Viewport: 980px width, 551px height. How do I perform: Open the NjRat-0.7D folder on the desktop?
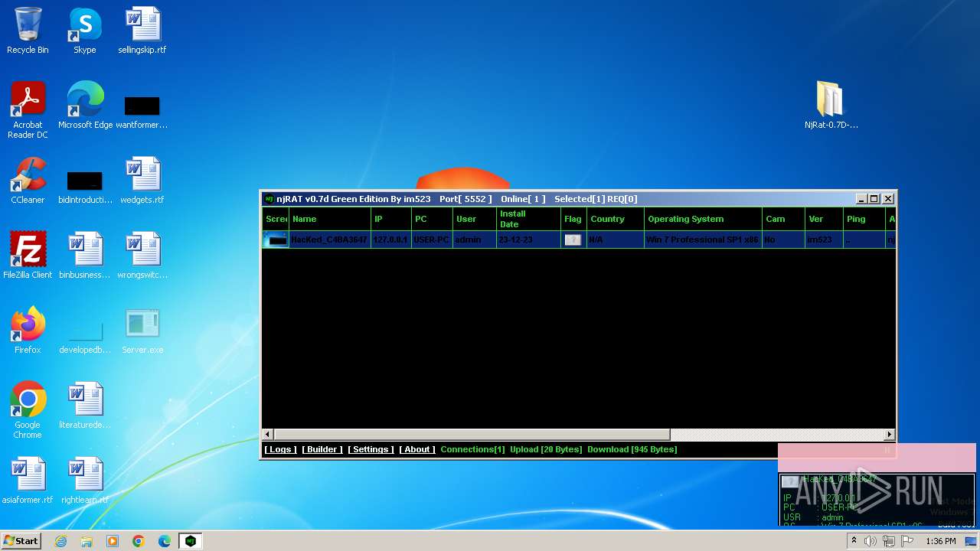[831, 105]
